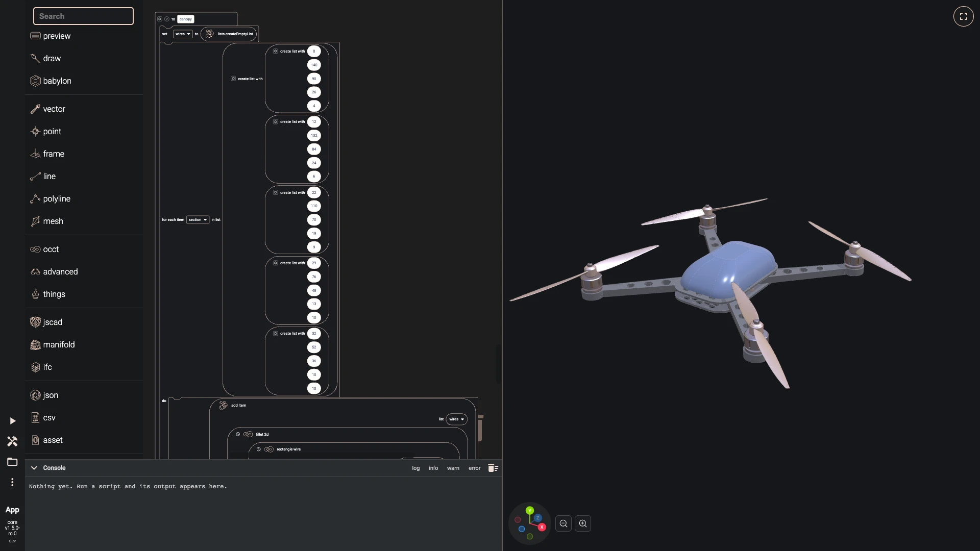Image resolution: width=980 pixels, height=551 pixels.
Task: Collapse the Console panel chevron
Action: pyautogui.click(x=34, y=468)
